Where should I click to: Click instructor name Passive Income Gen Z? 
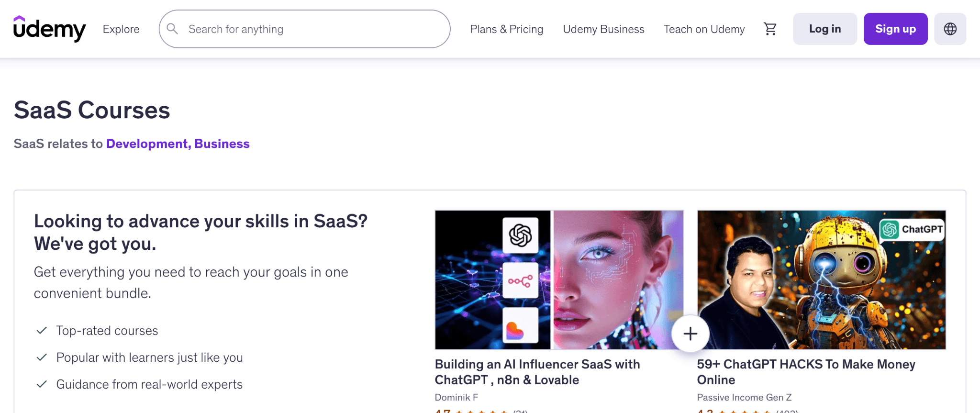click(744, 397)
